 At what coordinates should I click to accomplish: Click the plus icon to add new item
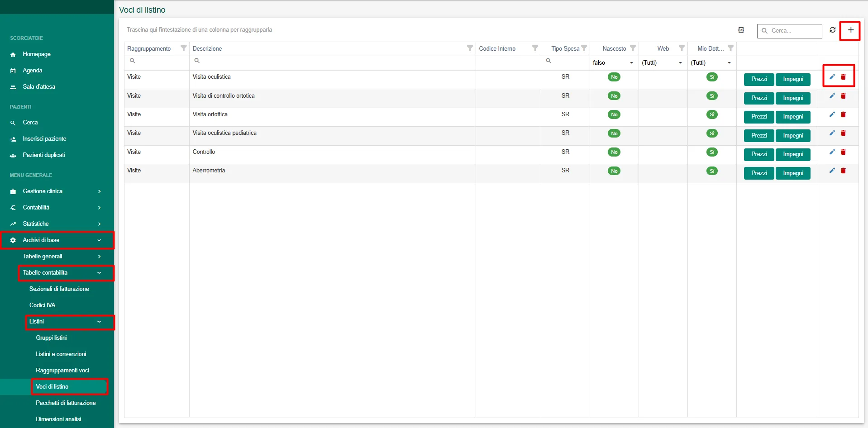pos(850,30)
